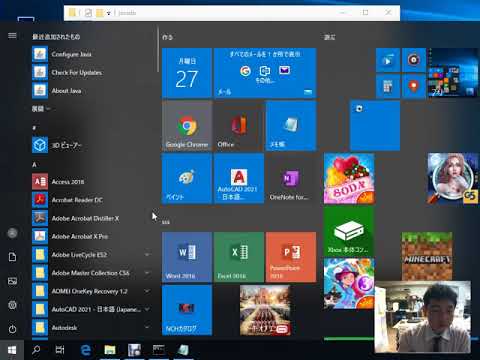Open OneNote tile

point(291,178)
